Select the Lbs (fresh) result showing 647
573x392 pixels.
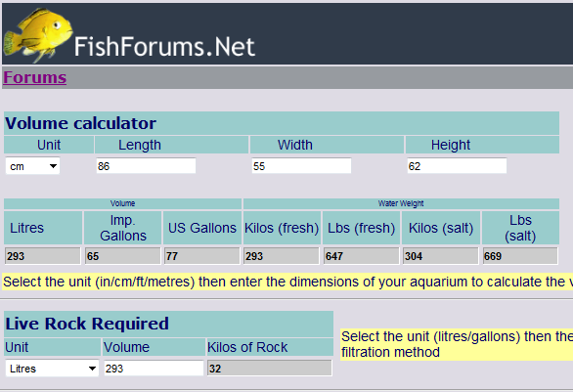coord(362,256)
